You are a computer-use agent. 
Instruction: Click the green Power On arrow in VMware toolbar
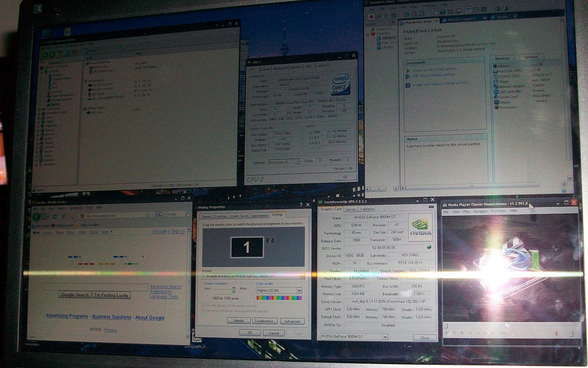point(386,16)
